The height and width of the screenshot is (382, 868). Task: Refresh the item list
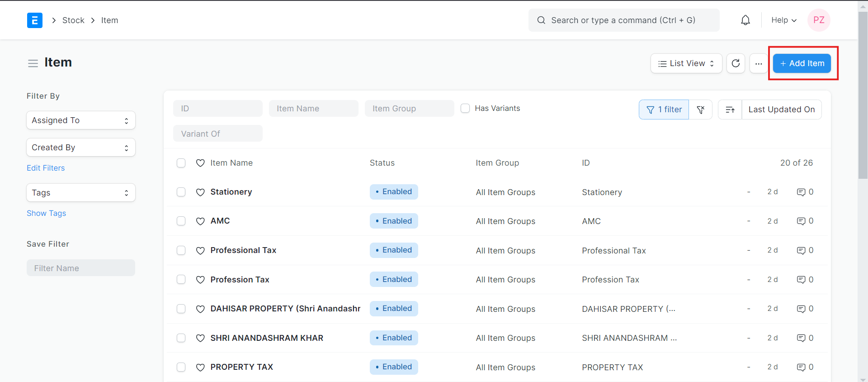point(736,63)
